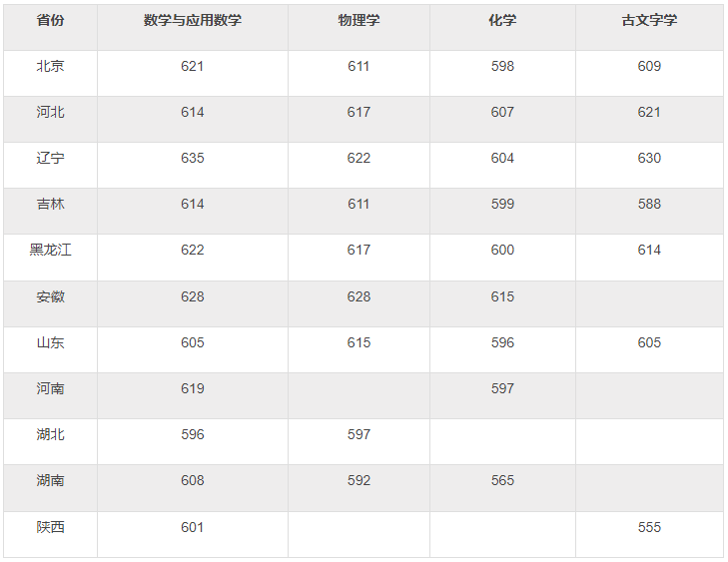This screenshot has height=562, width=728.
Task: Select the 湖北 province cell
Action: point(50,434)
